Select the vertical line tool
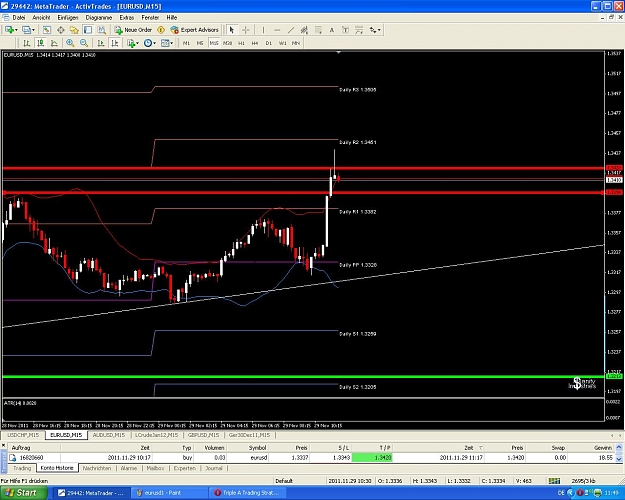The image size is (625, 500). pos(263,30)
